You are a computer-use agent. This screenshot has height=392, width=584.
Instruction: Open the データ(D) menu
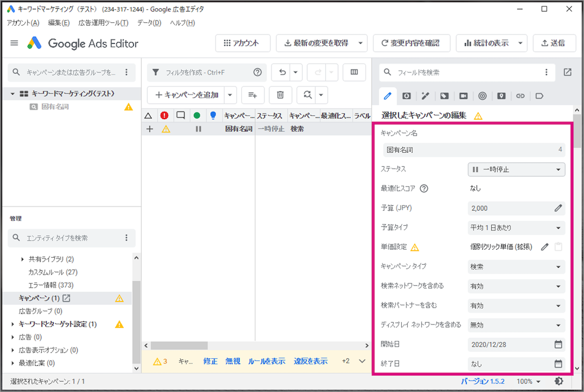[149, 23]
